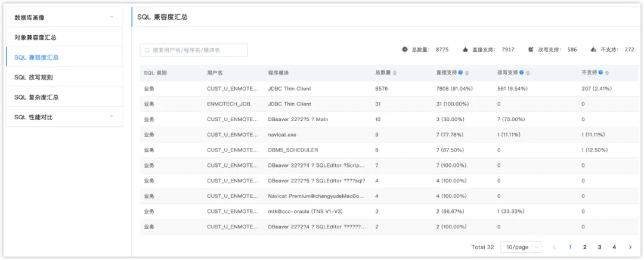Viewport: 644px width, 260px height.
Task: Click the search 用户名/程序名/模块名 field
Action: coord(194,50)
